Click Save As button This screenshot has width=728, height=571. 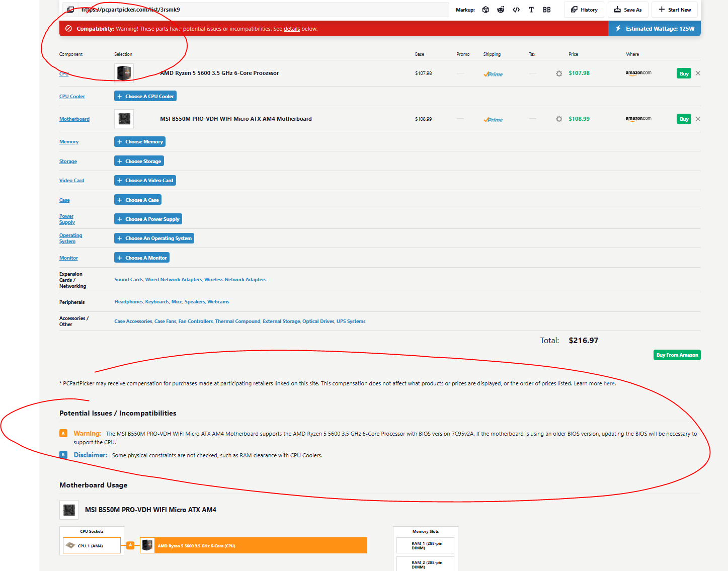pyautogui.click(x=628, y=10)
